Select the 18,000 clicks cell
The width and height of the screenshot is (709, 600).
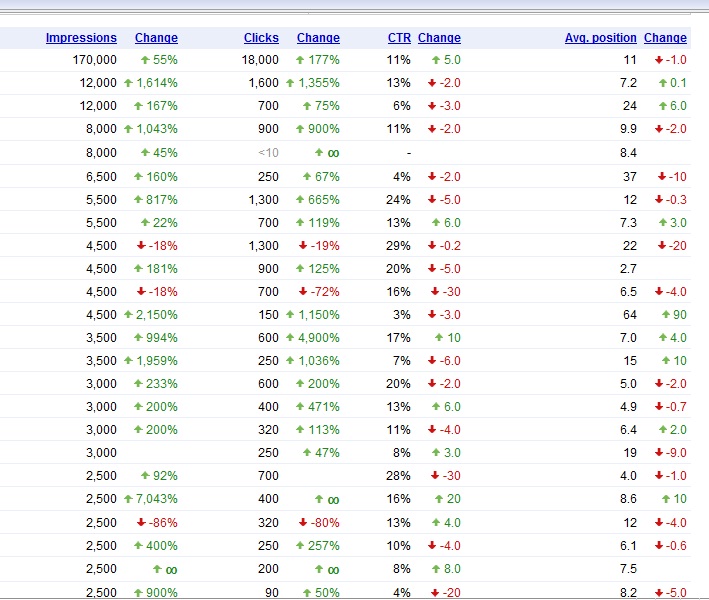tap(260, 60)
